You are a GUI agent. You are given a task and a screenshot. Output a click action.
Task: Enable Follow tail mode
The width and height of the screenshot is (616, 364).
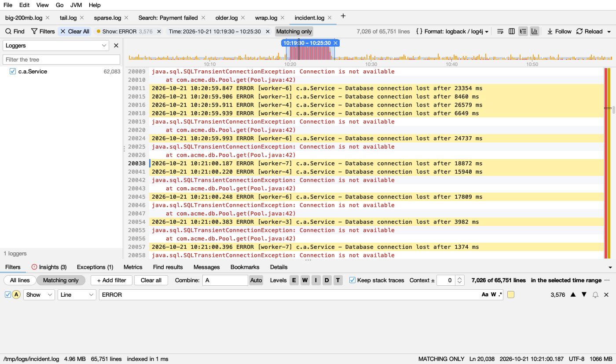click(559, 31)
